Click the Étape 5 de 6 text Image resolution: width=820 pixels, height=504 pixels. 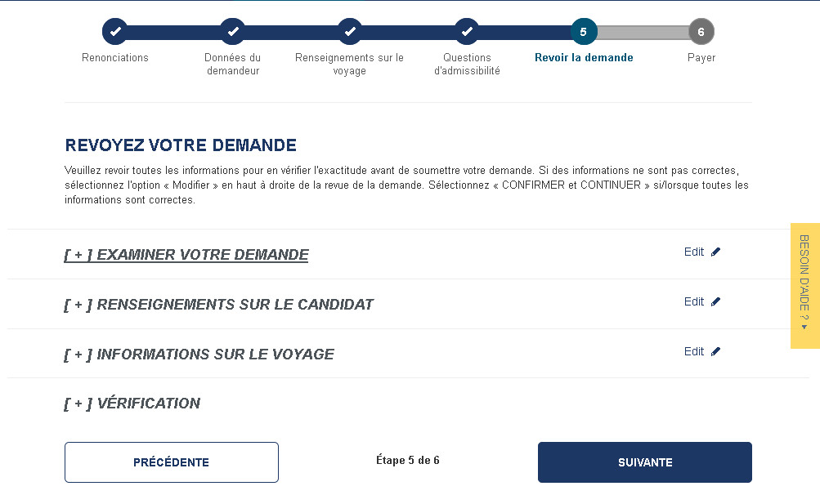click(407, 460)
